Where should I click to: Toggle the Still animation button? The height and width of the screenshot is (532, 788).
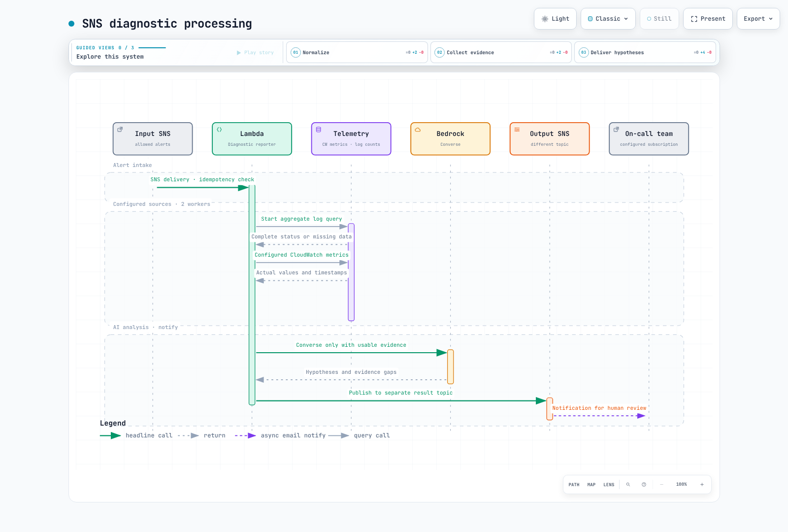click(x=659, y=19)
